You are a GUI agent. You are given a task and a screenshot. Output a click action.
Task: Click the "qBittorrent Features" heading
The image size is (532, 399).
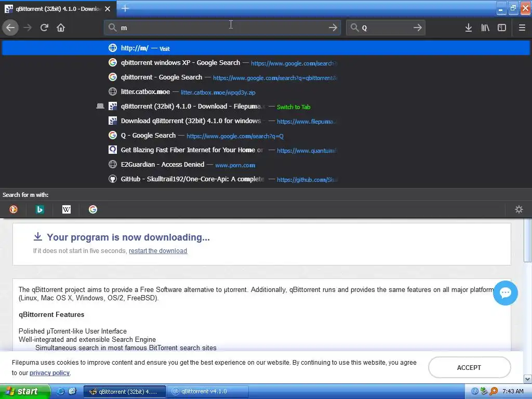click(51, 314)
